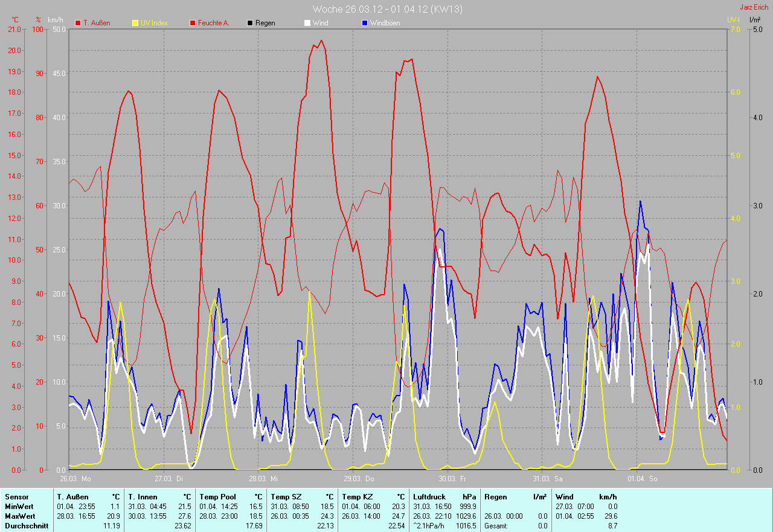Click Temp KZ average value '22.54'

click(x=396, y=526)
